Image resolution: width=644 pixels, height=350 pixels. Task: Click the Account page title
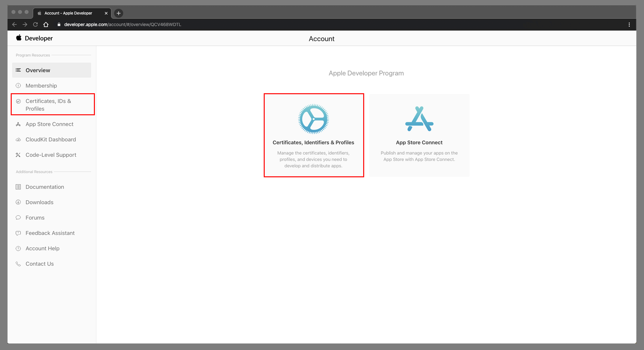(321, 39)
